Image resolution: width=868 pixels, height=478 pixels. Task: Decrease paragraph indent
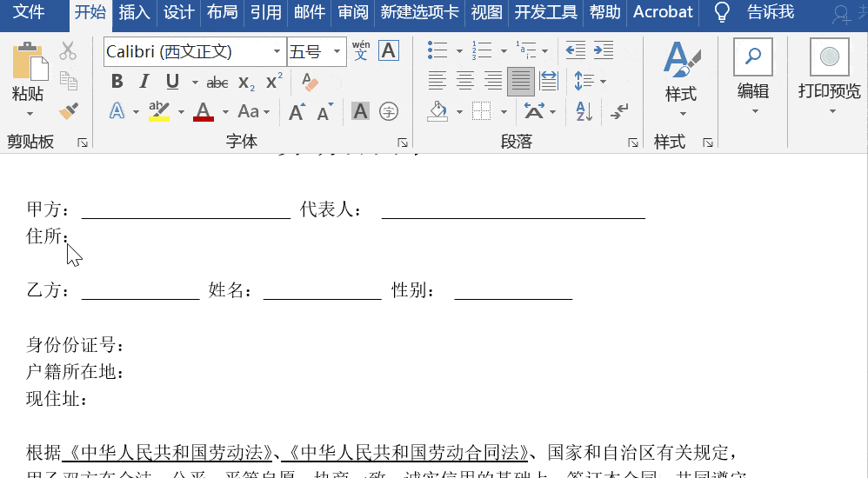[576, 50]
